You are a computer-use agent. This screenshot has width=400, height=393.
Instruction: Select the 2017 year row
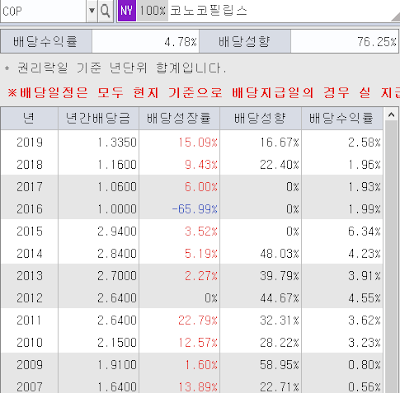pyautogui.click(x=192, y=187)
